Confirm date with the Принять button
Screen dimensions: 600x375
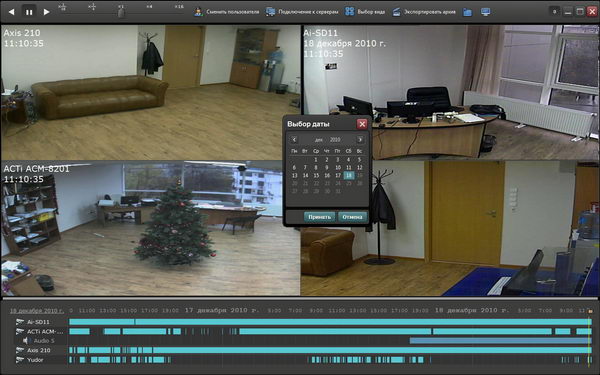coord(320,217)
